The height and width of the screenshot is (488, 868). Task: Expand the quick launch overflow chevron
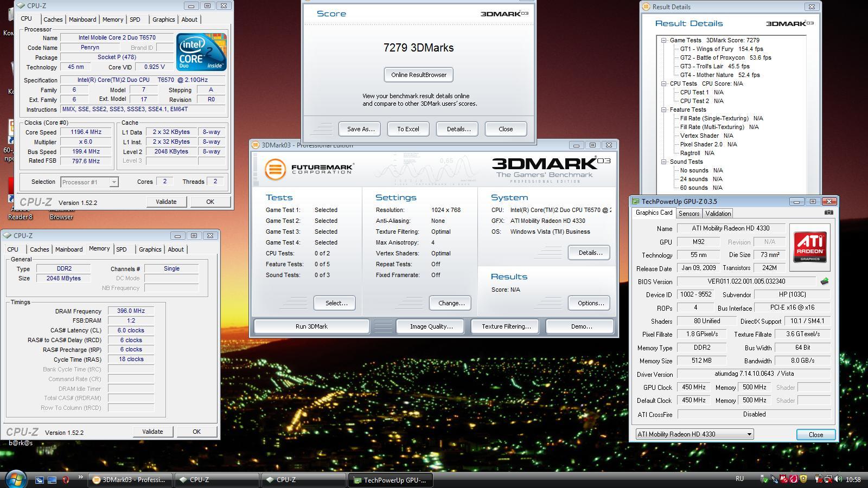click(81, 477)
